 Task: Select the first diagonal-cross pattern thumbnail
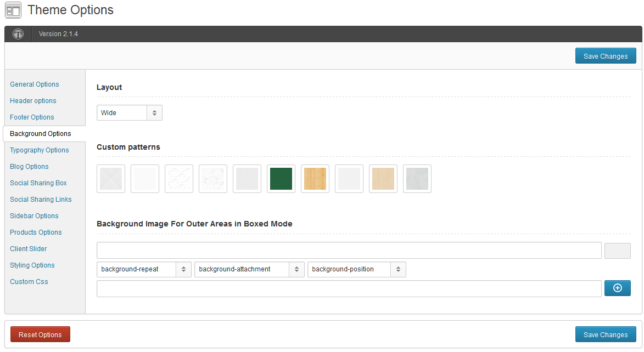tap(111, 179)
